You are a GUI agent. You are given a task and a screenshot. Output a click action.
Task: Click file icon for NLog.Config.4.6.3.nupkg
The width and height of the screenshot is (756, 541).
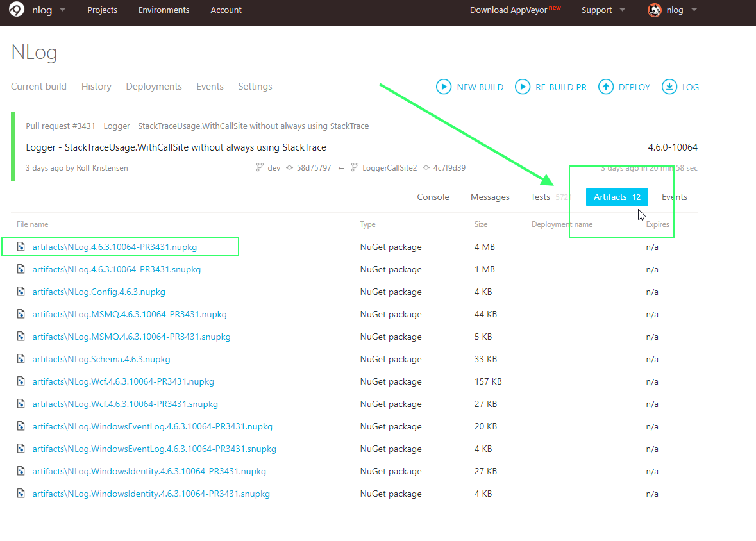point(21,291)
